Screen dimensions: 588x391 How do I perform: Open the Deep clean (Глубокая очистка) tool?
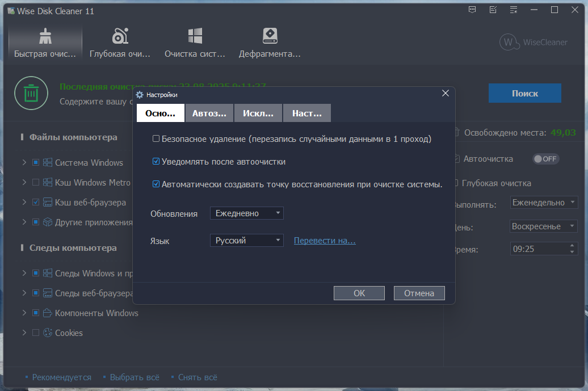(x=120, y=43)
